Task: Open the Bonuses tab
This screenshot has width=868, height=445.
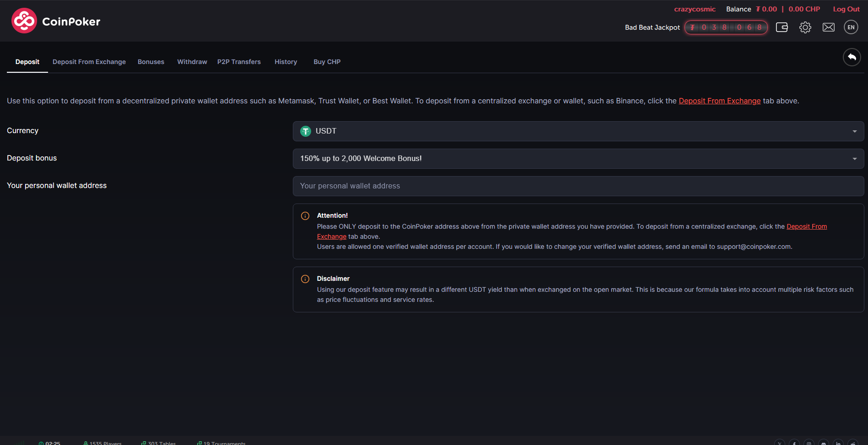Action: pos(151,62)
